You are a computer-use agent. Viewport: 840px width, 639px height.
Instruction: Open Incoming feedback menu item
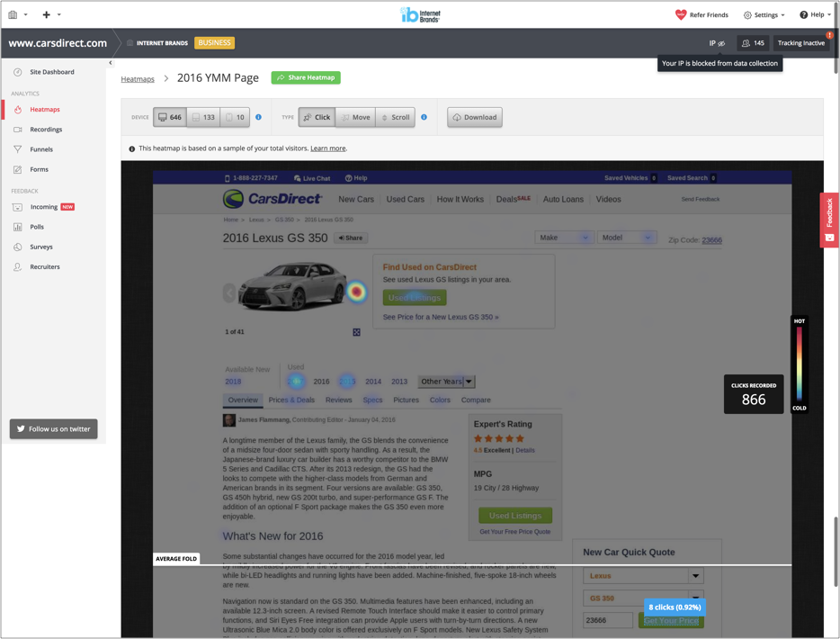(x=44, y=207)
